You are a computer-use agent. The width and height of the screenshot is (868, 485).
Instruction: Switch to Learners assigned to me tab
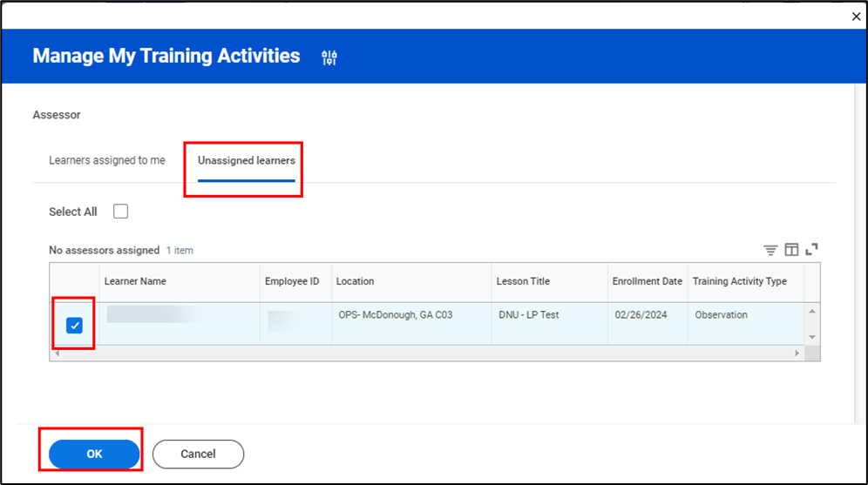pos(107,161)
